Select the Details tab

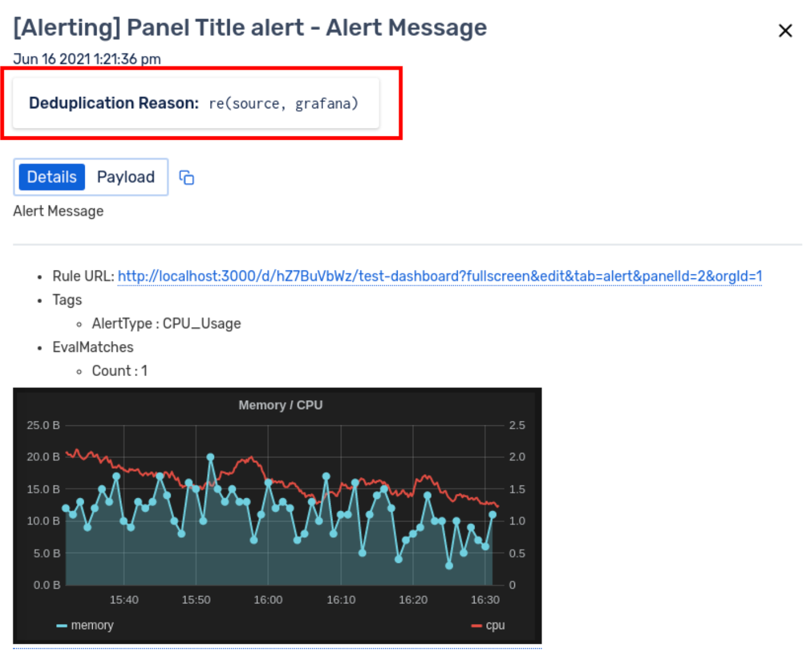(x=52, y=177)
